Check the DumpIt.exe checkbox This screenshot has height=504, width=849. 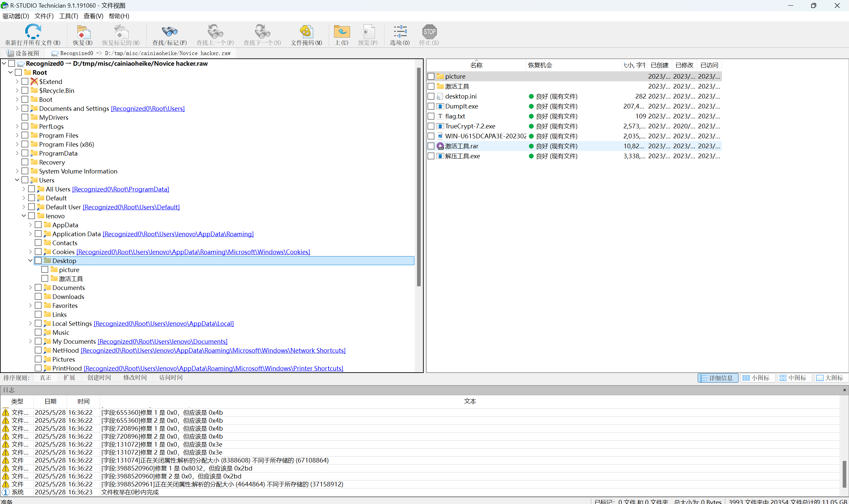click(x=431, y=106)
